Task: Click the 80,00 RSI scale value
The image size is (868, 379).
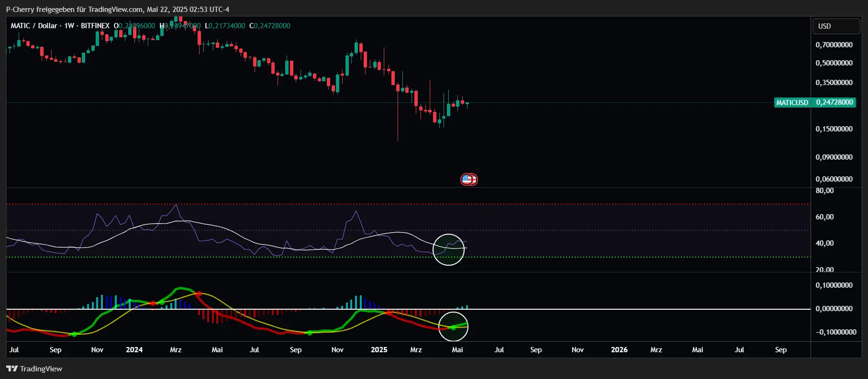Action: (x=824, y=191)
